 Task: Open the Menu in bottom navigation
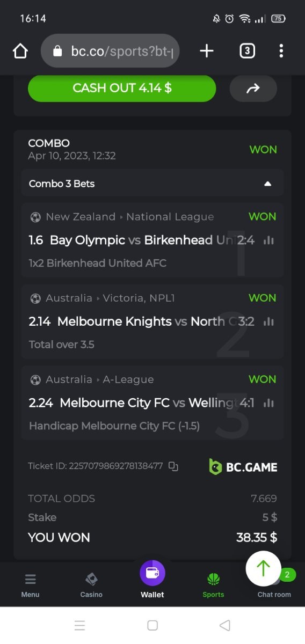(31, 585)
